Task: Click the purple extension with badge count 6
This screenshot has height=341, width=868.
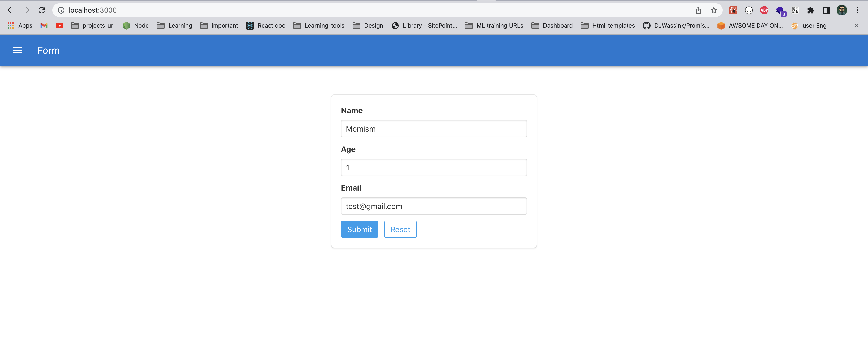Action: pyautogui.click(x=780, y=10)
